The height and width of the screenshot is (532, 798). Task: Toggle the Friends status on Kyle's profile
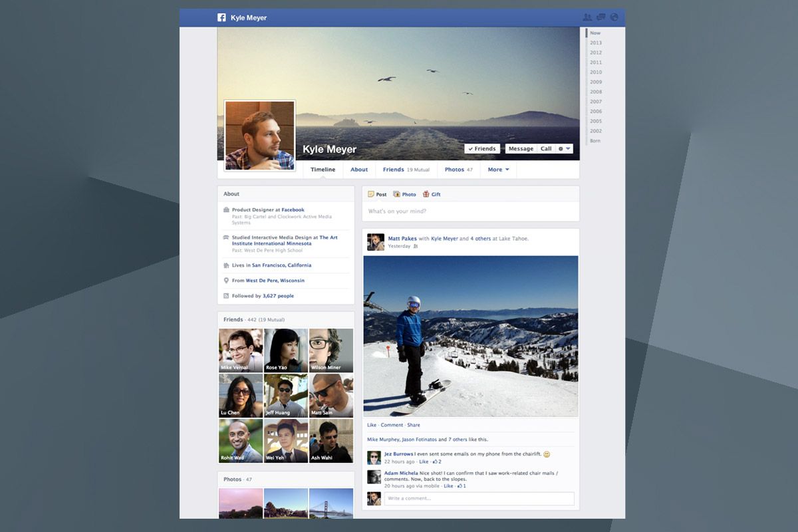tap(481, 148)
